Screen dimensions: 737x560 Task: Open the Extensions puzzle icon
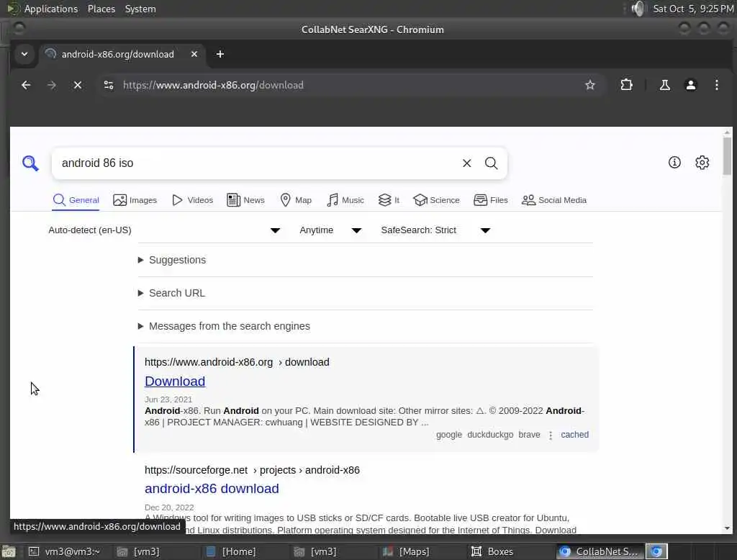coord(626,85)
